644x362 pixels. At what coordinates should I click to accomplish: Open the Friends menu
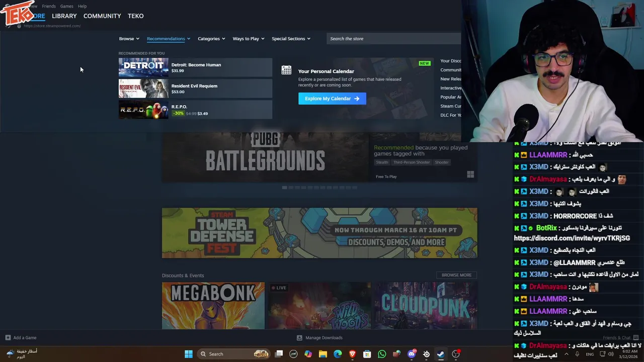[49, 6]
